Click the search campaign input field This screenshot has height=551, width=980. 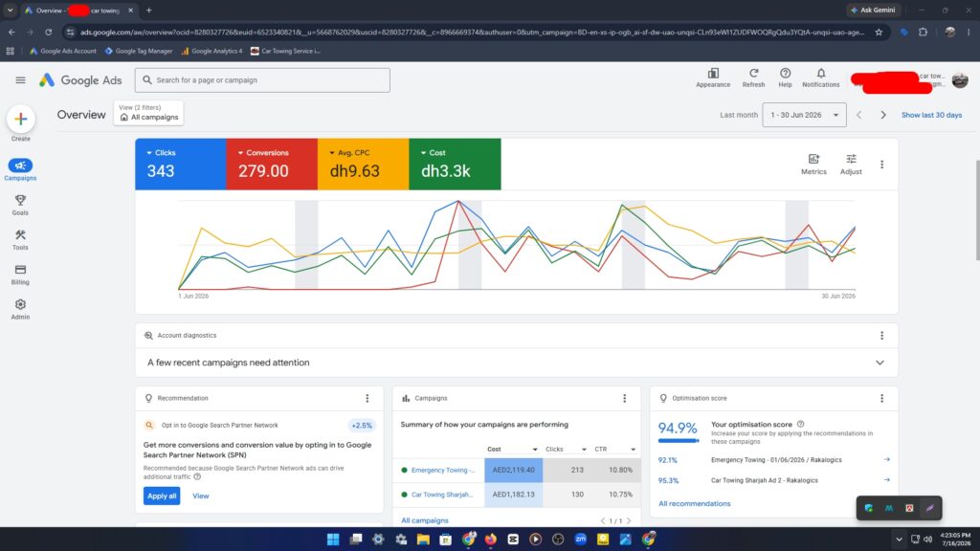262,80
